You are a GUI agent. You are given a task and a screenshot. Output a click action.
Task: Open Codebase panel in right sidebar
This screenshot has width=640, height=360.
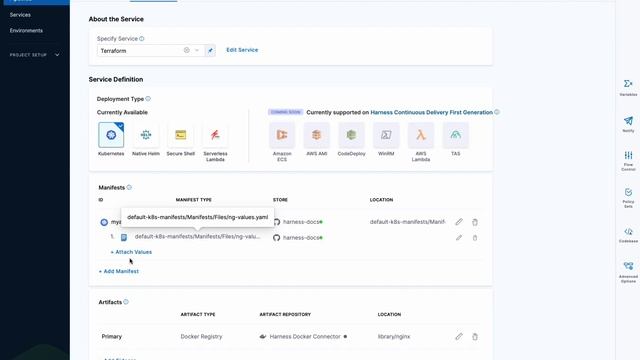point(628,235)
